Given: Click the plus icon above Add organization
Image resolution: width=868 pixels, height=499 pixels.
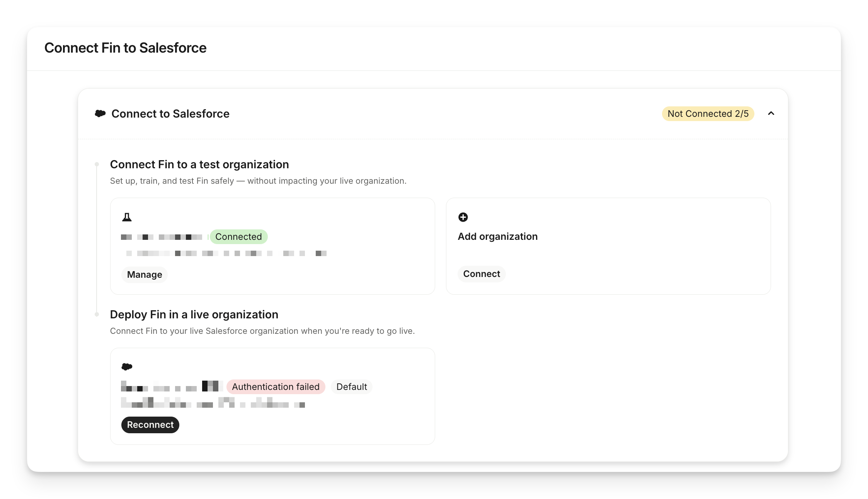Looking at the screenshot, I should [463, 217].
